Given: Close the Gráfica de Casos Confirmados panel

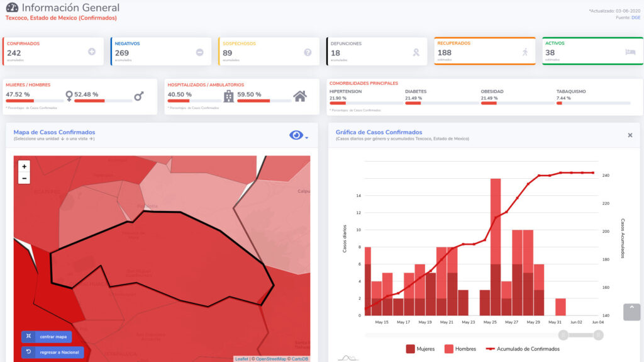Looking at the screenshot, I should [x=630, y=135].
